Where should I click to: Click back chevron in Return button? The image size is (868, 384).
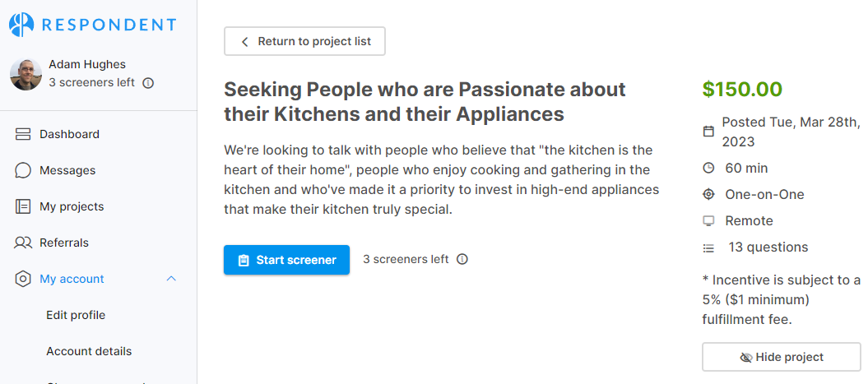244,41
